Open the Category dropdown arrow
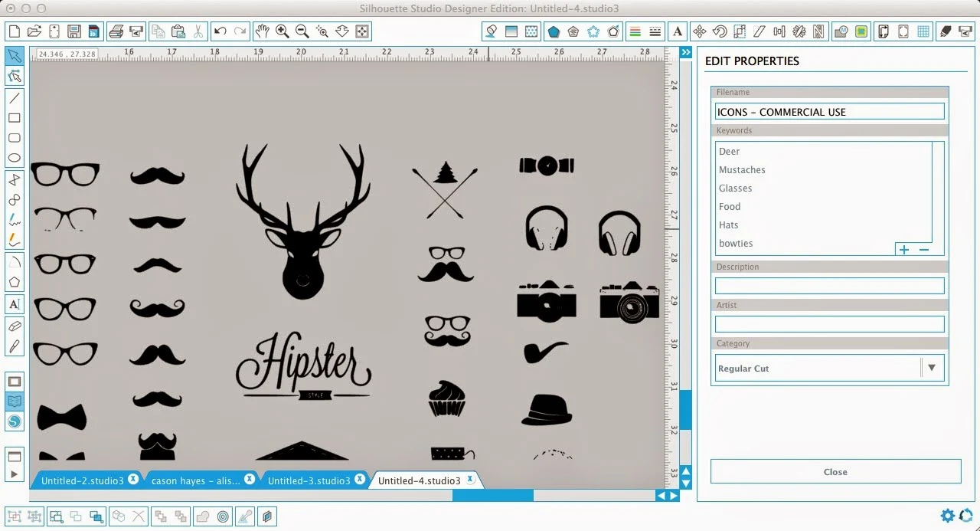980x531 pixels. coord(932,368)
